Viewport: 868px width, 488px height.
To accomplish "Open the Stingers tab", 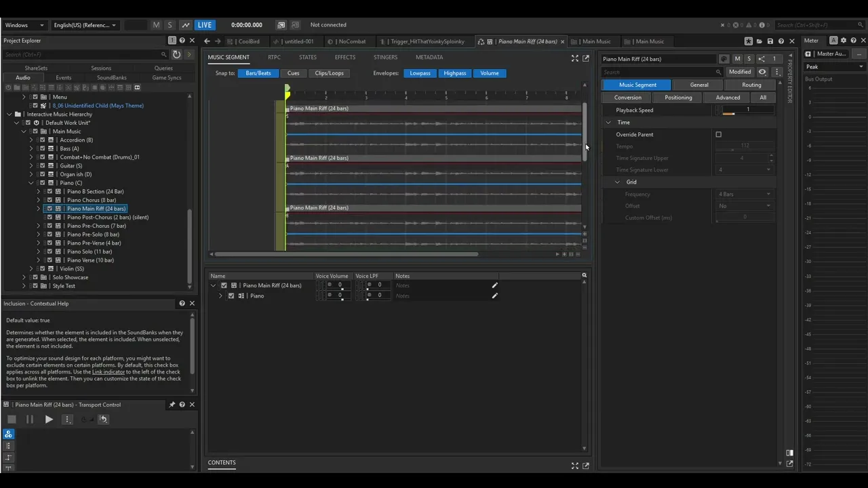I will (x=385, y=58).
